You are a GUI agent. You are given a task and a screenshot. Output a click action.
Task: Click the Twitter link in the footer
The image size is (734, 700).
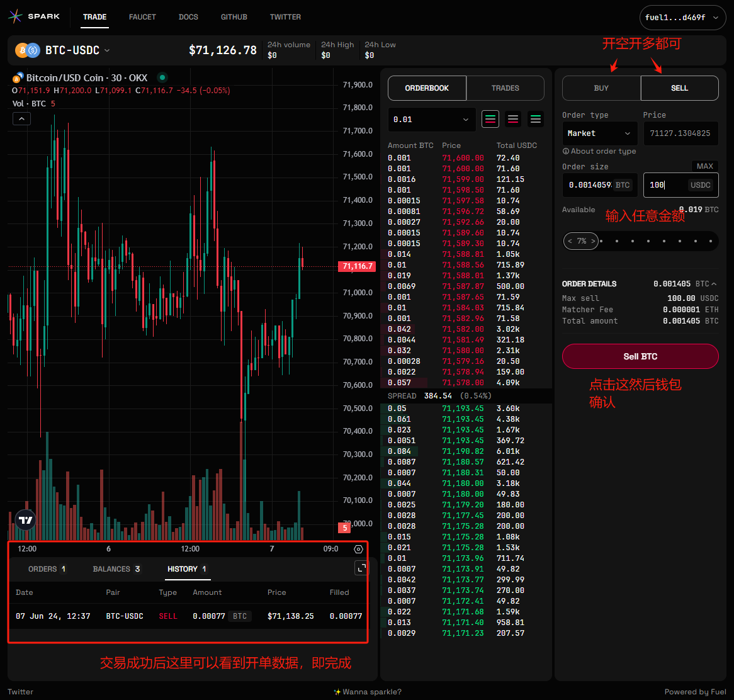click(20, 692)
